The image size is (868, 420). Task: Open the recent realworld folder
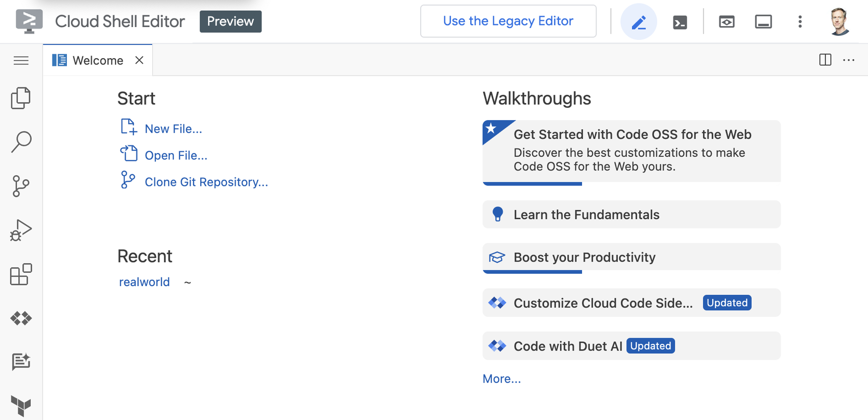144,282
